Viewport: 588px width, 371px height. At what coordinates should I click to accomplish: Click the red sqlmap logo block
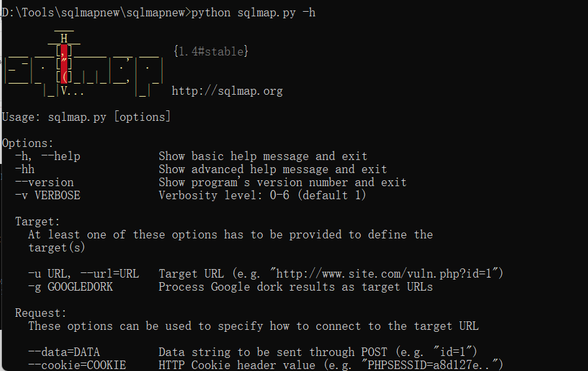(64, 64)
